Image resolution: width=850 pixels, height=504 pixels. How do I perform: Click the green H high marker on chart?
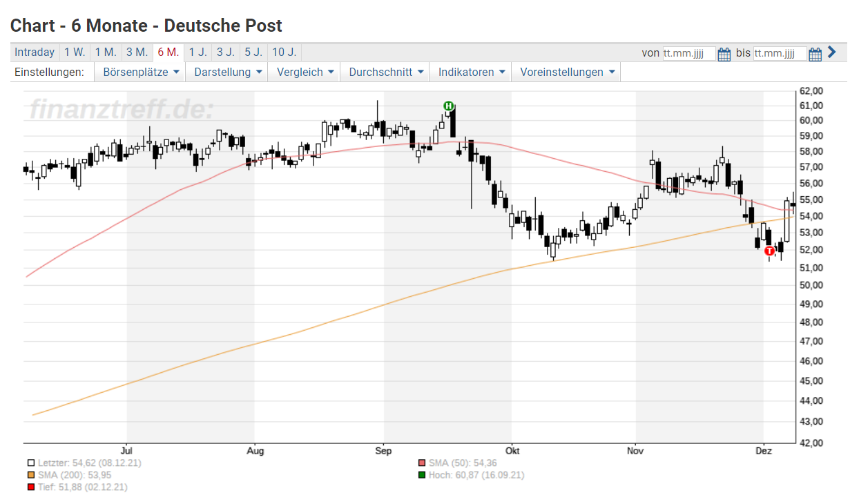click(x=449, y=106)
